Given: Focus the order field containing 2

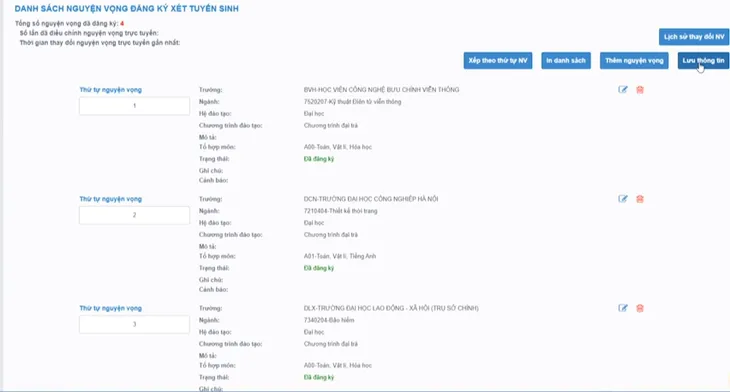Looking at the screenshot, I should 135,215.
